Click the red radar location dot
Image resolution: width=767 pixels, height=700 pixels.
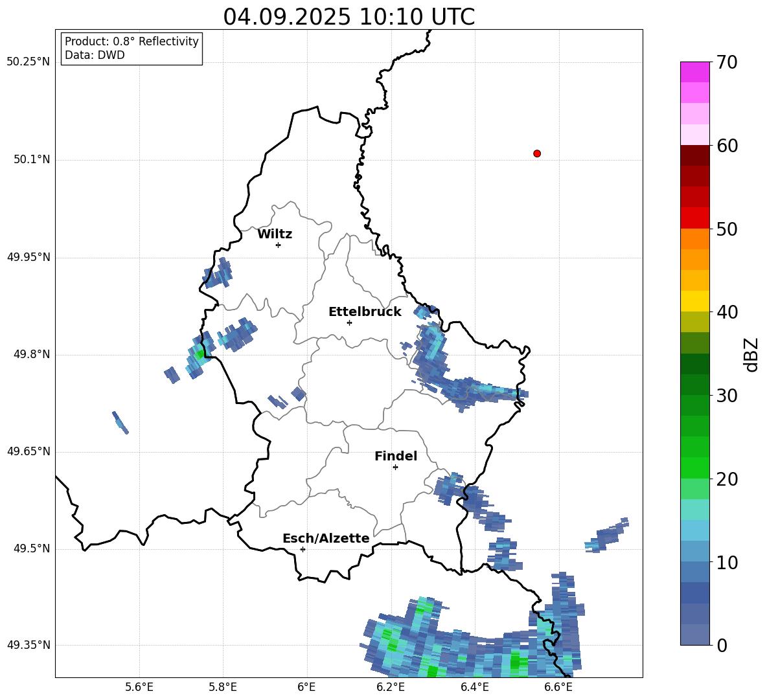[x=537, y=153]
